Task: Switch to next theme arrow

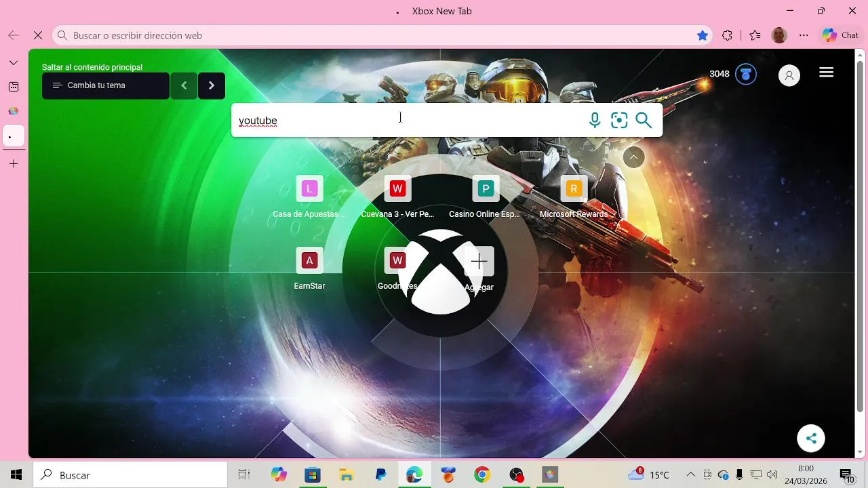Action: point(212,85)
